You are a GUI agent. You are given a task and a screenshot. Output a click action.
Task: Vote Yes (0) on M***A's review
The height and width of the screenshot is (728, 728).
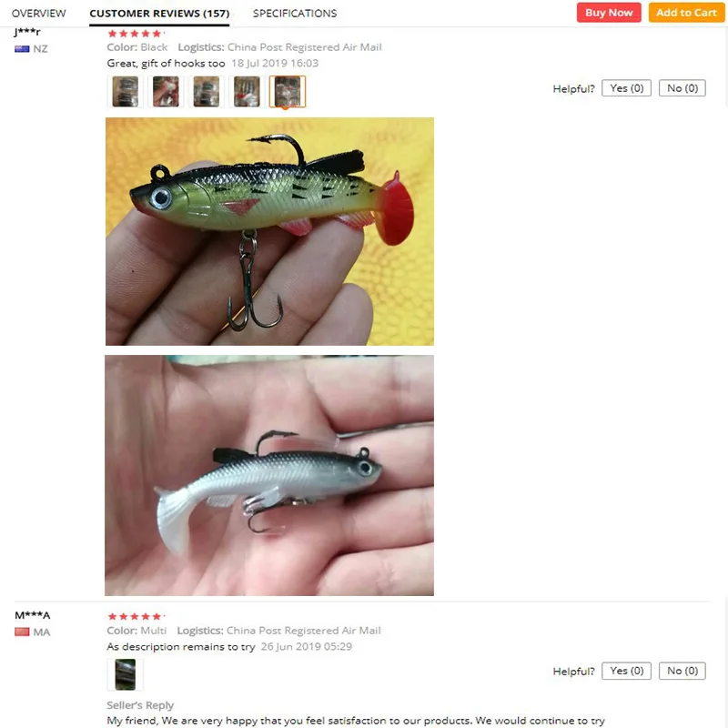[x=626, y=671]
